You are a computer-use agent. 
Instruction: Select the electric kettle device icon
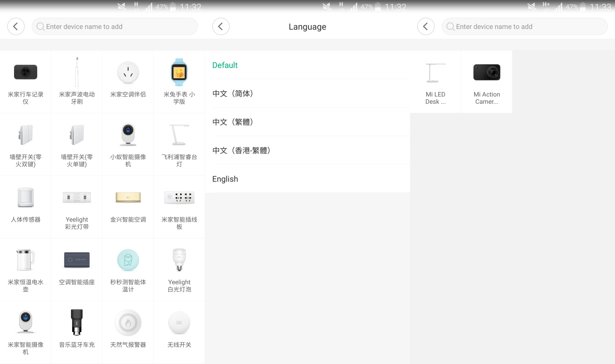tap(26, 260)
